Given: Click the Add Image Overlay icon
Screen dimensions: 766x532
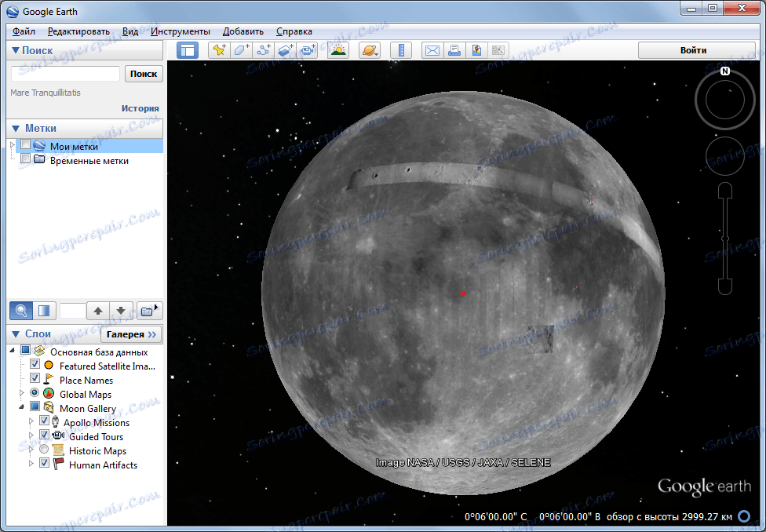Looking at the screenshot, I should 286,50.
